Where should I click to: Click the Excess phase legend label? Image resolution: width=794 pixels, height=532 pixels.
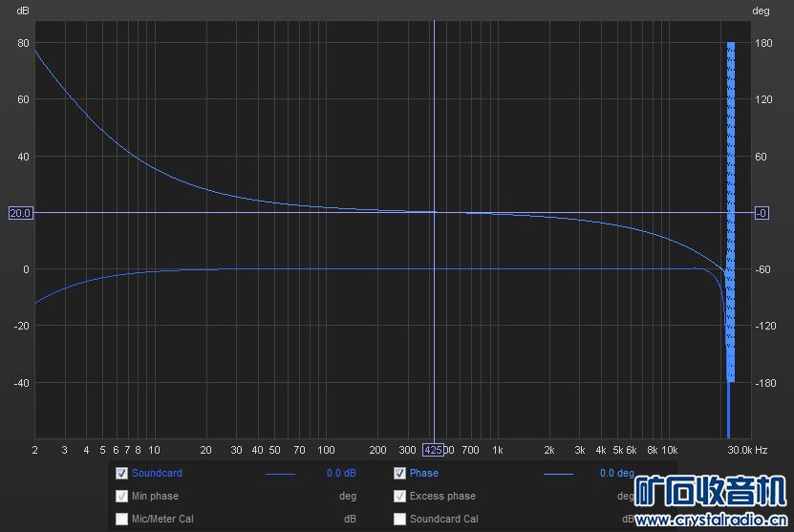[x=442, y=496]
